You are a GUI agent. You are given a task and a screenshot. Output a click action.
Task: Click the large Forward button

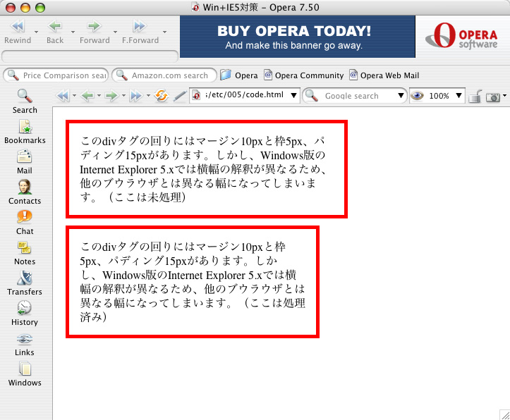click(x=95, y=32)
